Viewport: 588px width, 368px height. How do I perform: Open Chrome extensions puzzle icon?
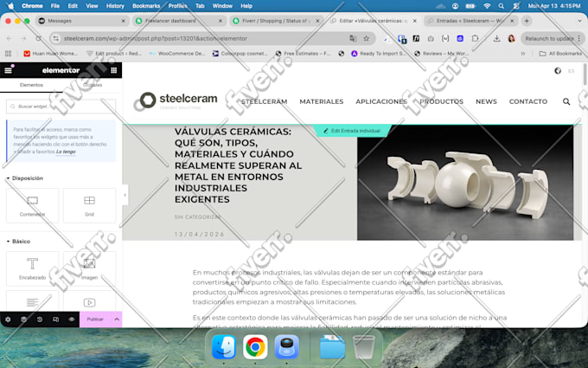point(475,38)
